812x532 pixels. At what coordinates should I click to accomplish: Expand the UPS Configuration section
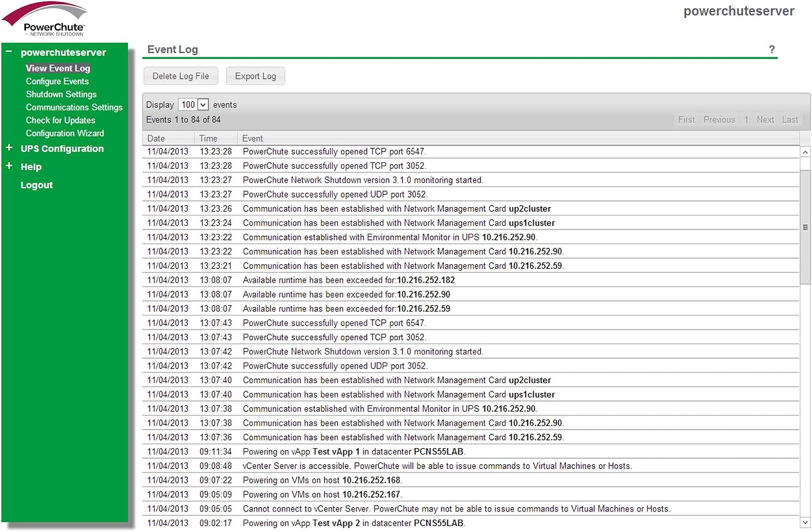(9, 148)
